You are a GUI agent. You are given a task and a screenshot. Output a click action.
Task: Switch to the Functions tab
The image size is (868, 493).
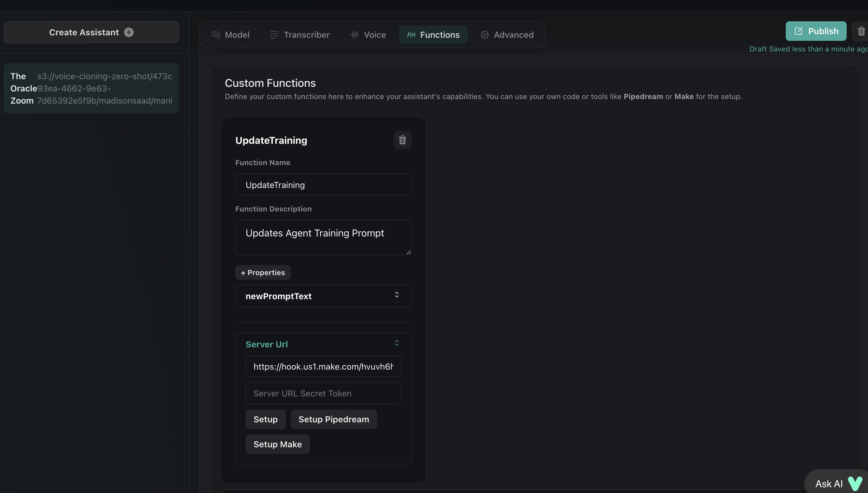[433, 34]
